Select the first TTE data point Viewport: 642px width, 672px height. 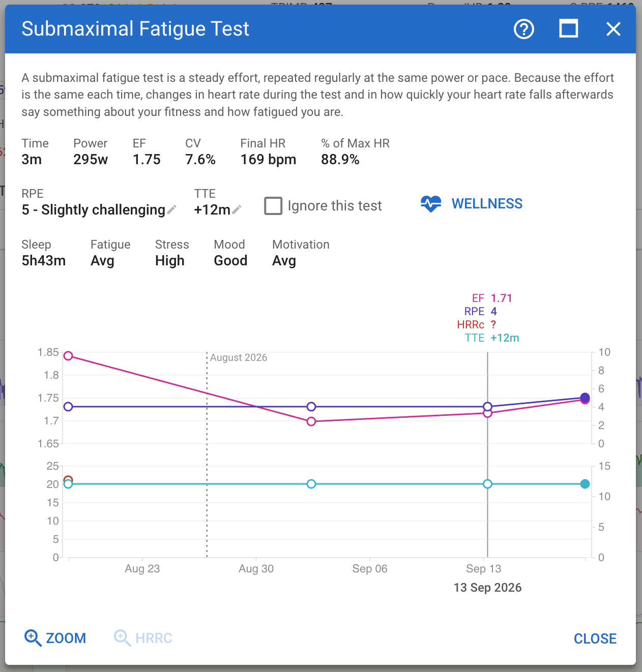pos(68,484)
